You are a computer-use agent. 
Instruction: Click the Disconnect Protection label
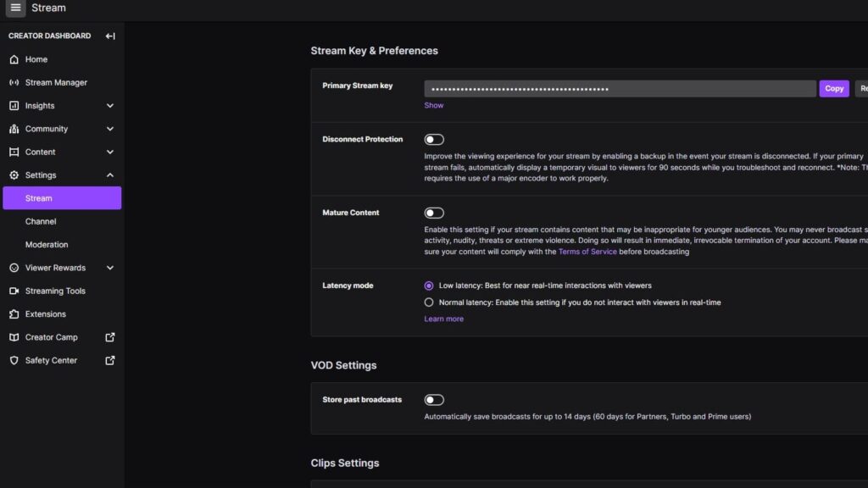pos(363,140)
